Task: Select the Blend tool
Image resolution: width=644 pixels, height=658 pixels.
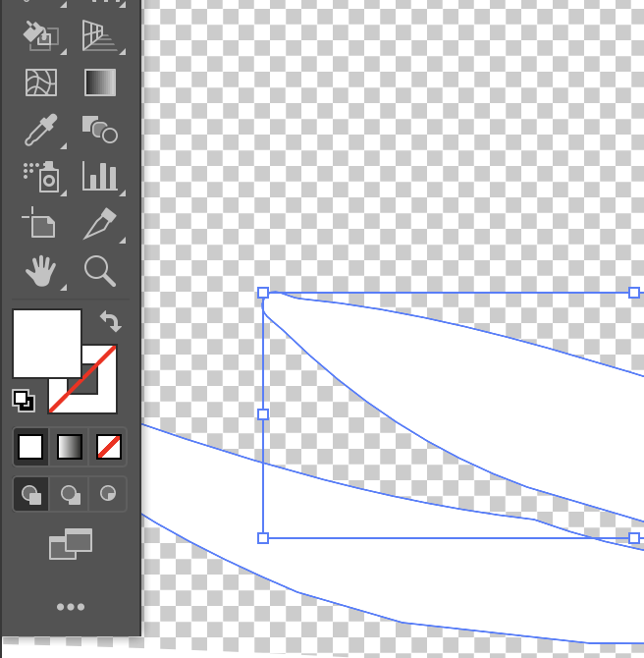Action: (100, 129)
